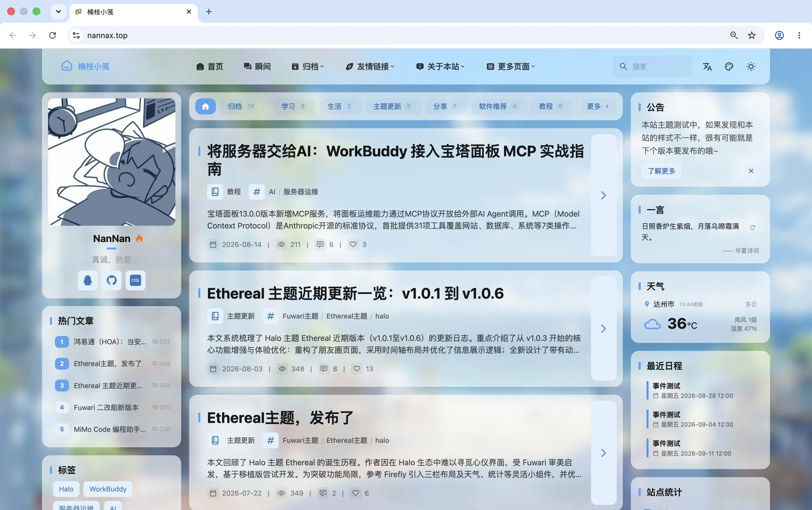Select the 生活 category tab
812x510 pixels.
click(340, 106)
